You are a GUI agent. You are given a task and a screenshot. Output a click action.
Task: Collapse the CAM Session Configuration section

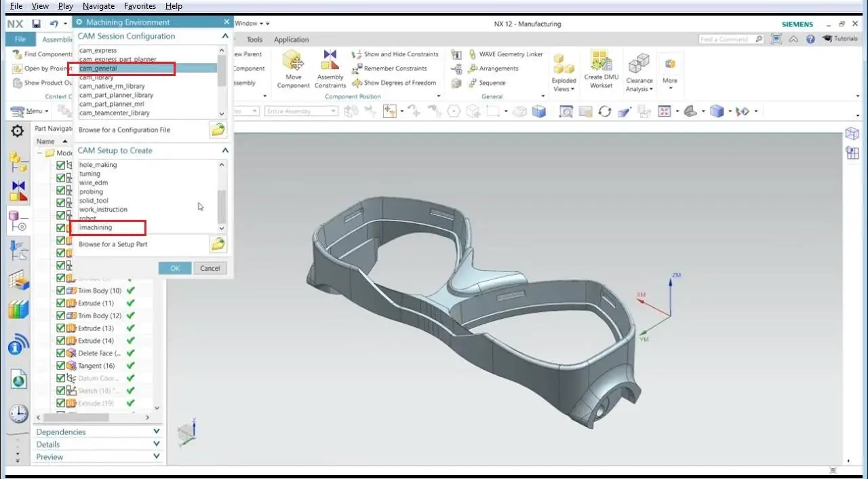pyautogui.click(x=225, y=36)
